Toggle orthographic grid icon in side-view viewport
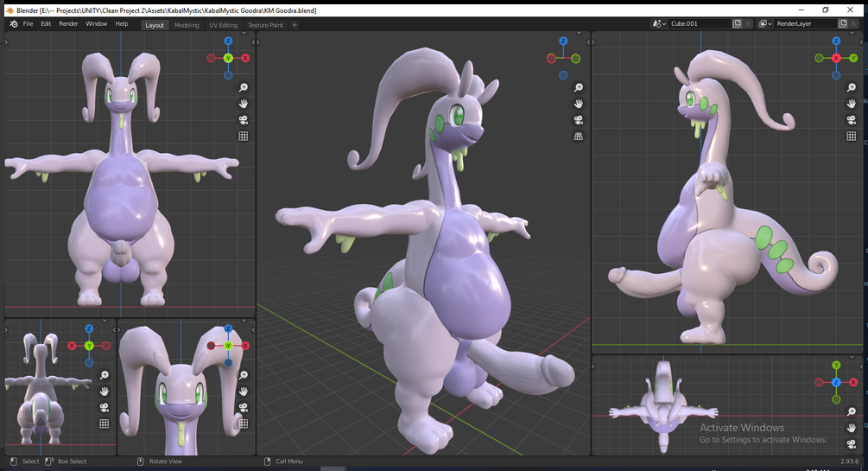868x471 pixels. [852, 136]
